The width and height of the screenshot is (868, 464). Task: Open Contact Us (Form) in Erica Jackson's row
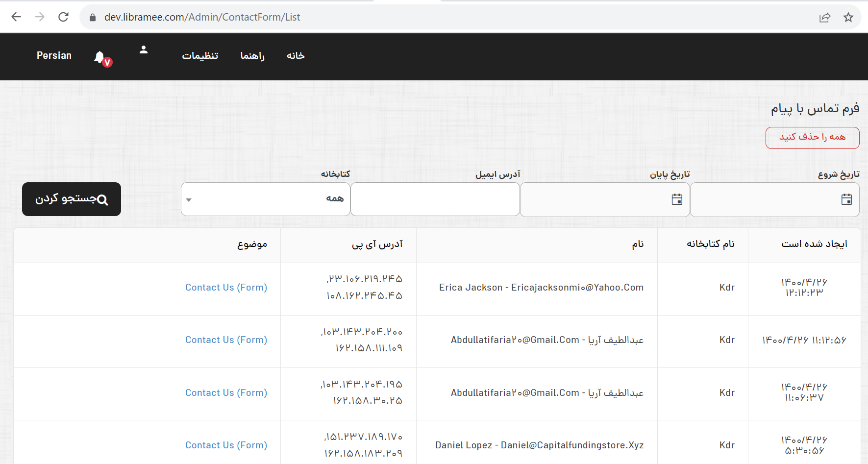pos(226,287)
